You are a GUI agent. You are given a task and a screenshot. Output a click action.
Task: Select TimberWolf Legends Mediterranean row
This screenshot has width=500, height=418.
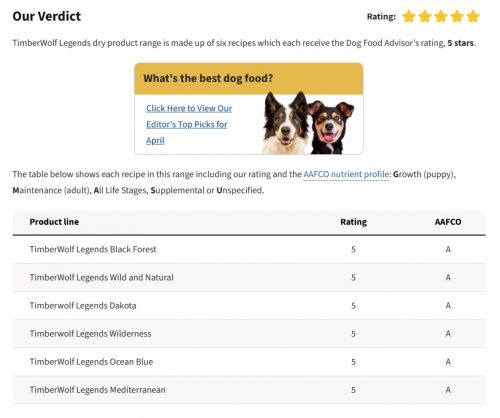[249, 390]
